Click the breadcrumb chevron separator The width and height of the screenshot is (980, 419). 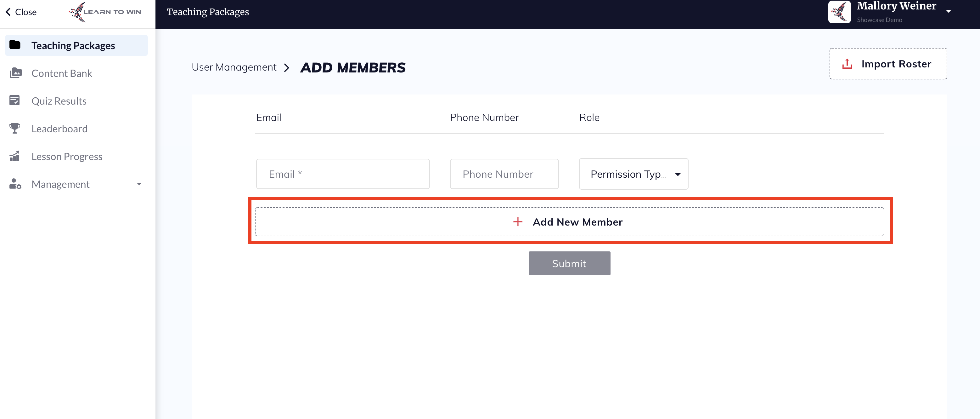(x=287, y=68)
